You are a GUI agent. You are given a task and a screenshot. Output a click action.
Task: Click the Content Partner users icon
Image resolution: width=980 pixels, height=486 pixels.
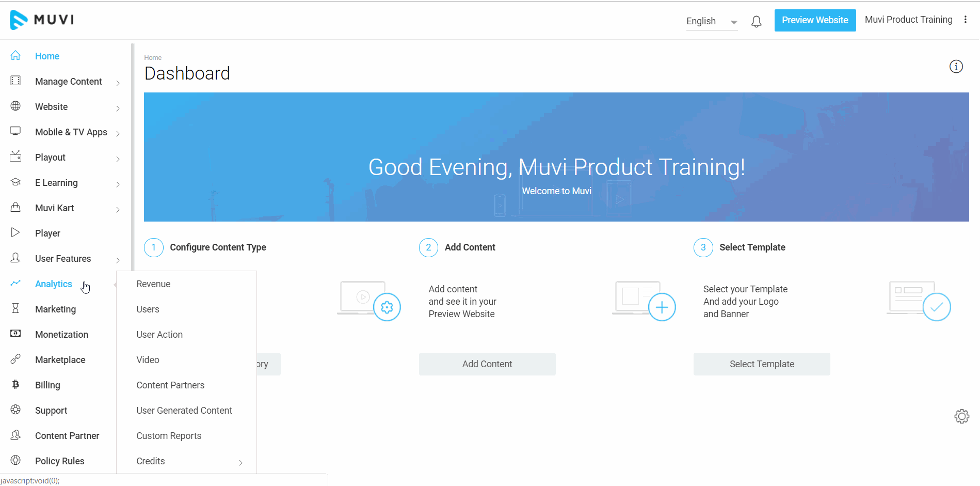pos(15,435)
